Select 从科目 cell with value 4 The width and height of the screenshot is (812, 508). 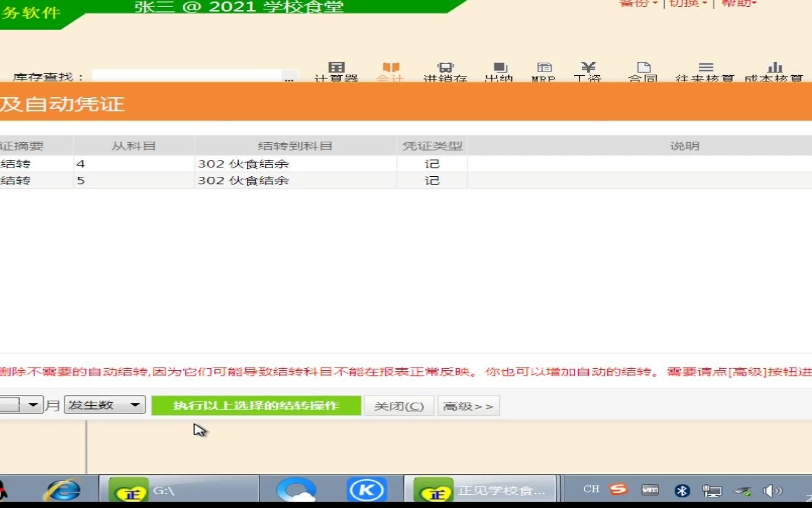click(133, 164)
